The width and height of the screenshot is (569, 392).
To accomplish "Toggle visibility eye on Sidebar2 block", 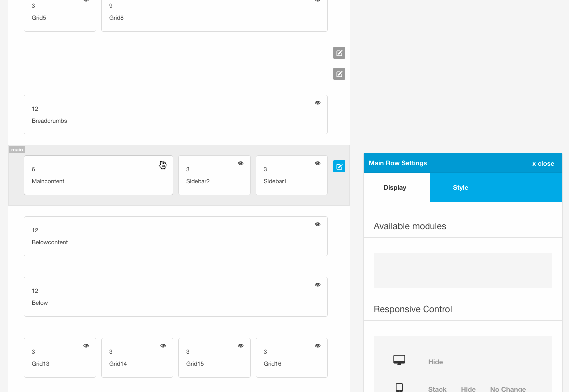I will (240, 163).
